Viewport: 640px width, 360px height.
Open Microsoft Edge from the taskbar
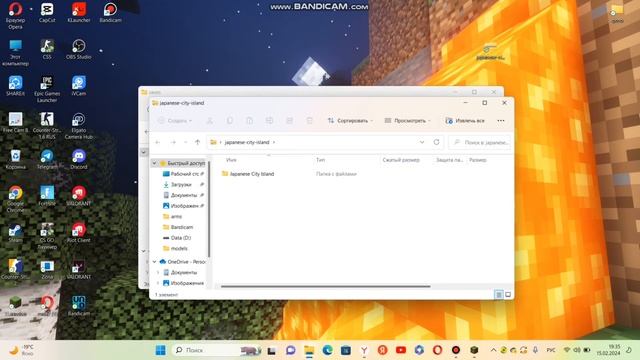pos(327,350)
